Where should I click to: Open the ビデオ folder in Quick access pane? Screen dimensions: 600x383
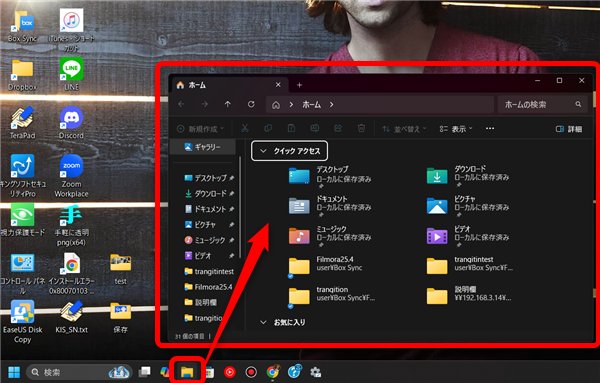click(x=468, y=236)
